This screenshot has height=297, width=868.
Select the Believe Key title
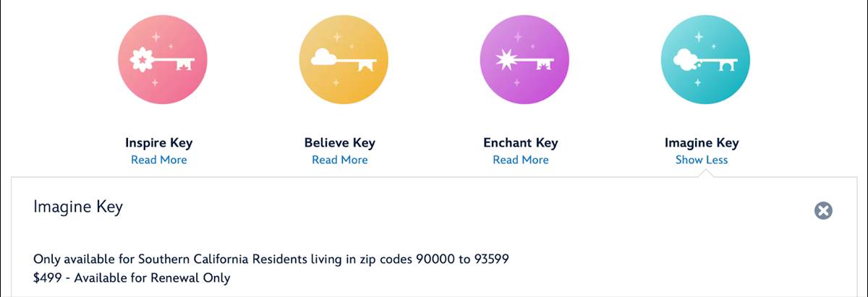(340, 143)
